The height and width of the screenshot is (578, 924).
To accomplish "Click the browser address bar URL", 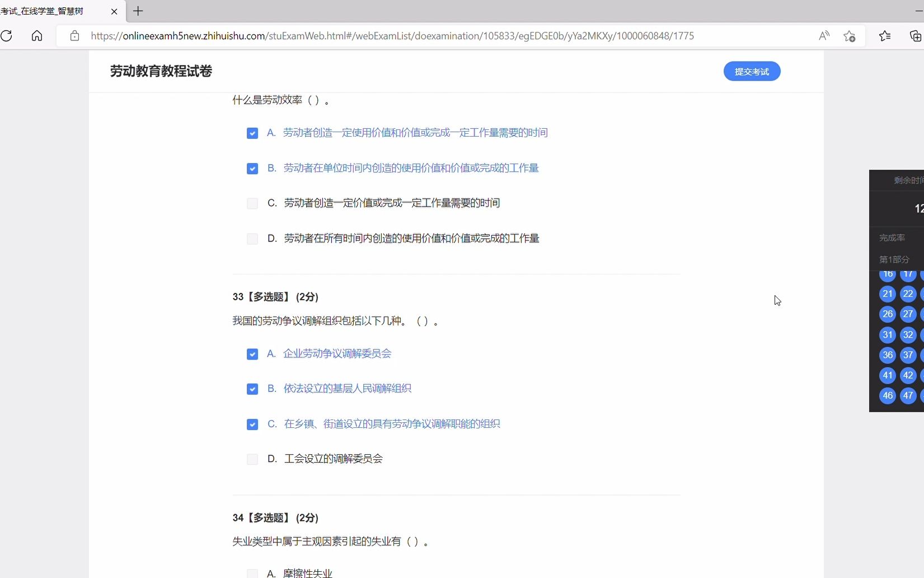I will [x=392, y=36].
